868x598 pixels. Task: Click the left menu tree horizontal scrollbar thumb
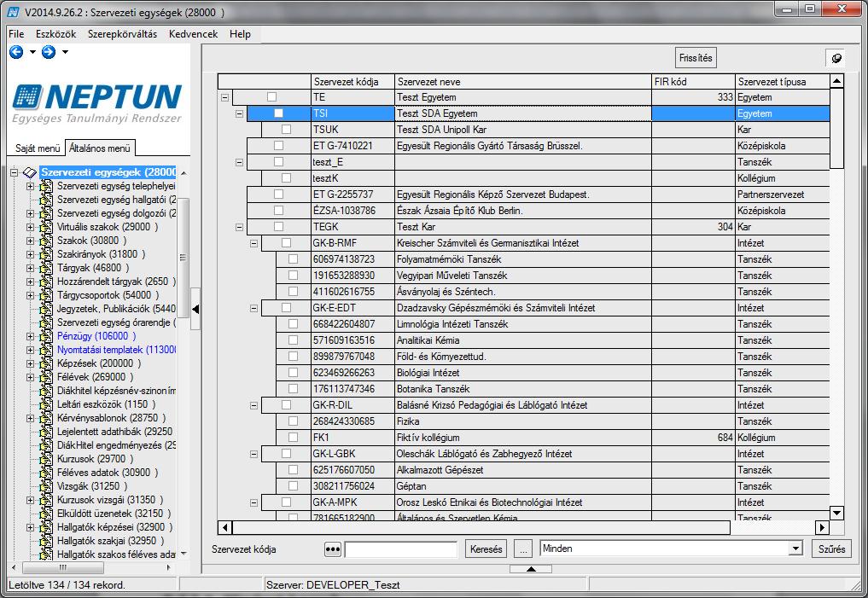[x=62, y=567]
